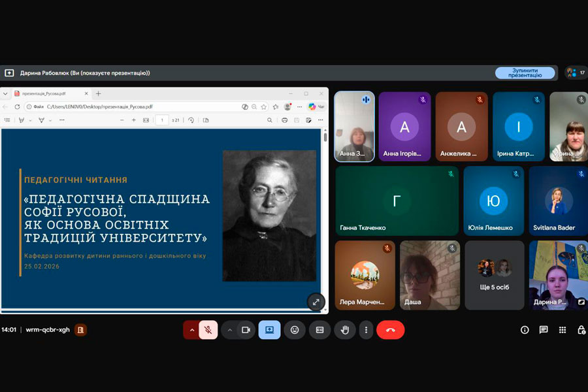Show the 'Ще 5 осіб' more participants tile
This screenshot has width=588, height=392.
tap(495, 275)
